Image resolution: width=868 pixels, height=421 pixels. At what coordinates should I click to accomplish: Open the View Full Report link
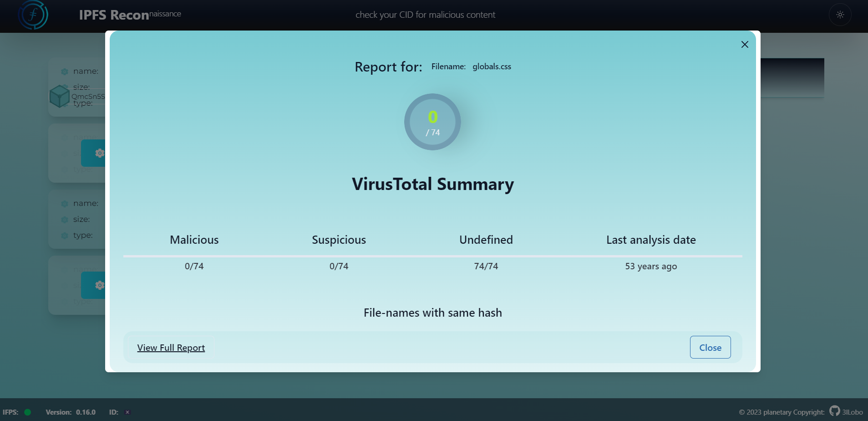pos(171,348)
